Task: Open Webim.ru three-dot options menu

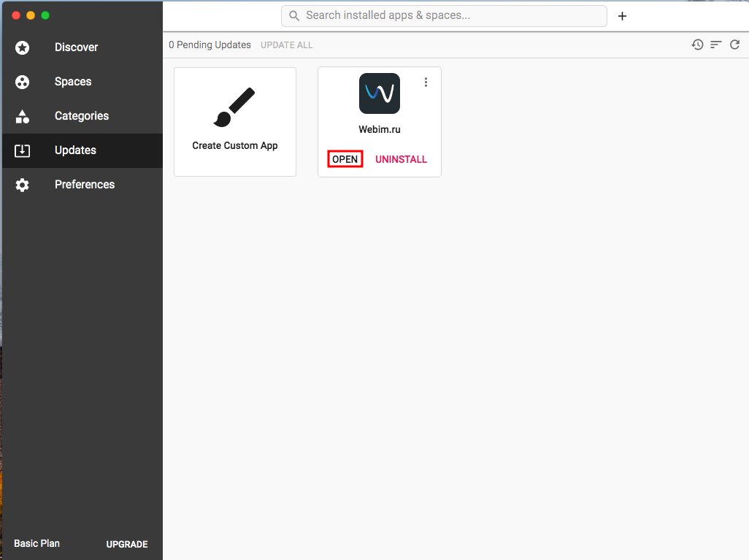Action: pos(426,83)
